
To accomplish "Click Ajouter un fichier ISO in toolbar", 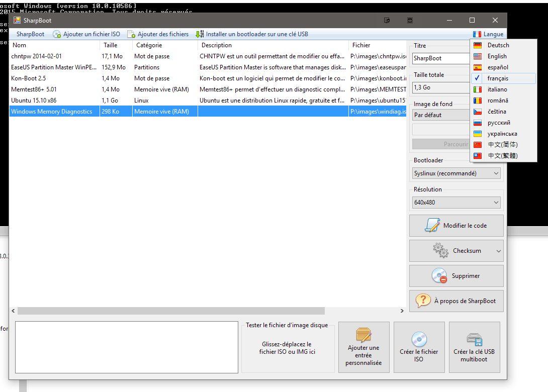I will 87,34.
